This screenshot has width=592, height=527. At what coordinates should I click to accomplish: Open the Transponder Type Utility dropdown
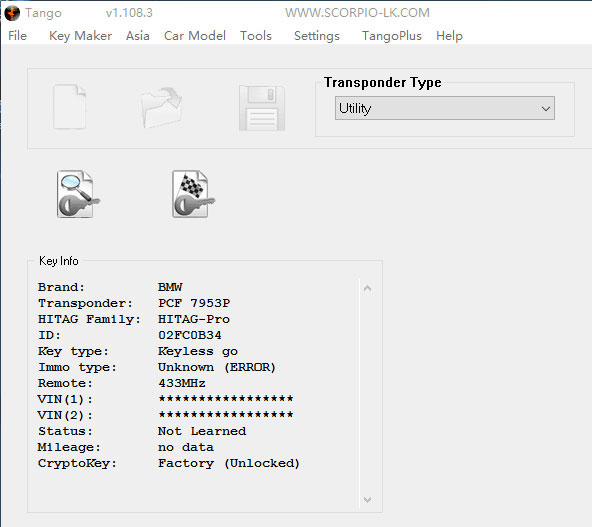(x=445, y=108)
